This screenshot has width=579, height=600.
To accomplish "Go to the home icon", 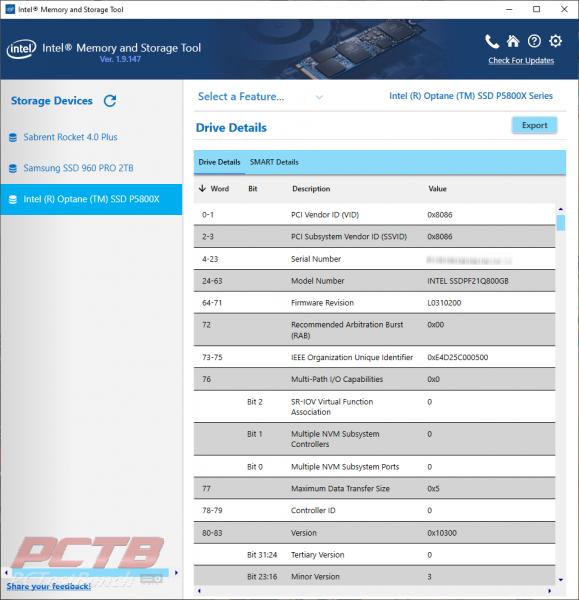I will point(513,41).
